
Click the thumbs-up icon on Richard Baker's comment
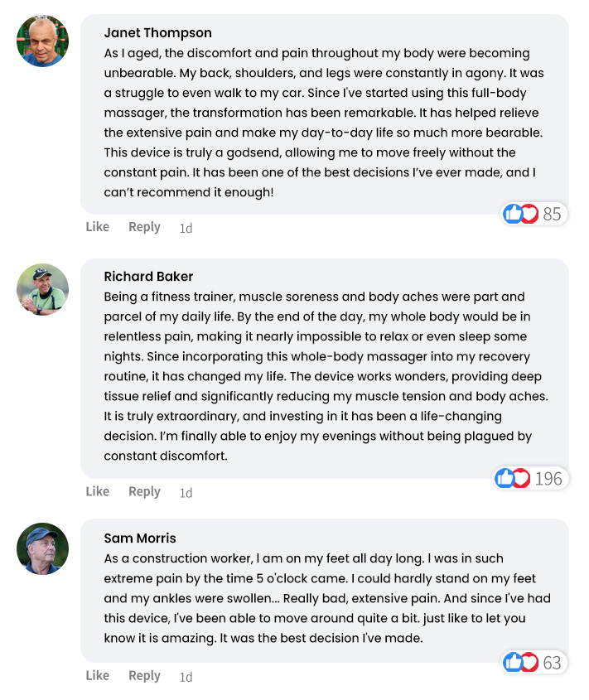point(505,478)
